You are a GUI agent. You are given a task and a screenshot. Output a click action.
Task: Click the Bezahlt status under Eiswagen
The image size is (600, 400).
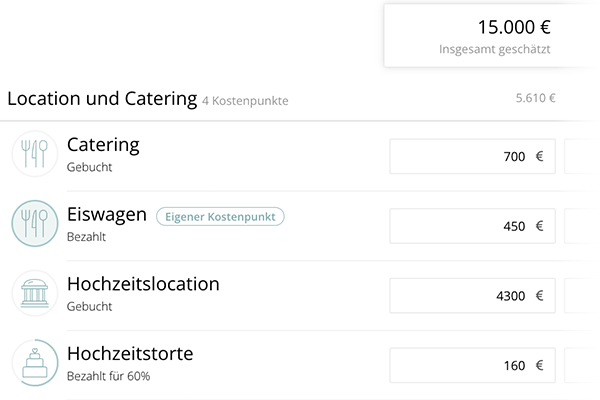click(87, 237)
